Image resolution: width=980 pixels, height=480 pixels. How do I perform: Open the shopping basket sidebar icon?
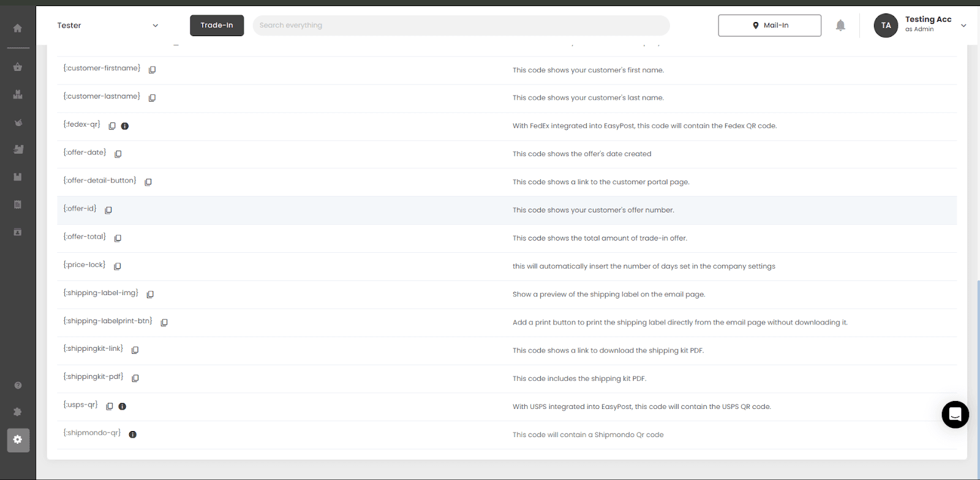[18, 67]
